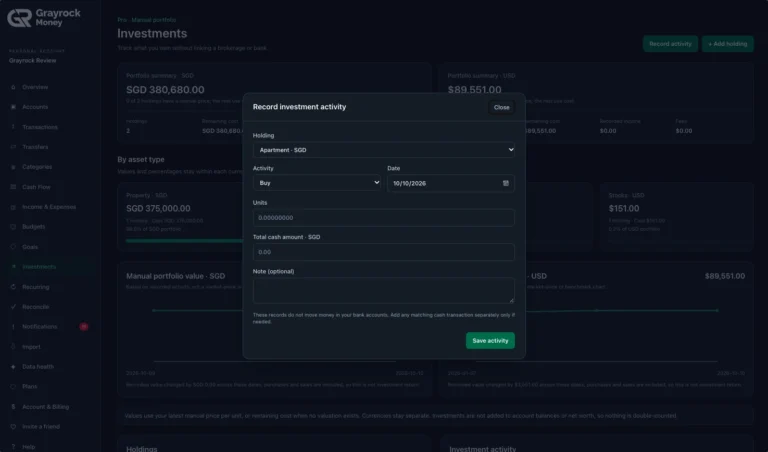Open Accounts in the sidebar

click(x=35, y=107)
